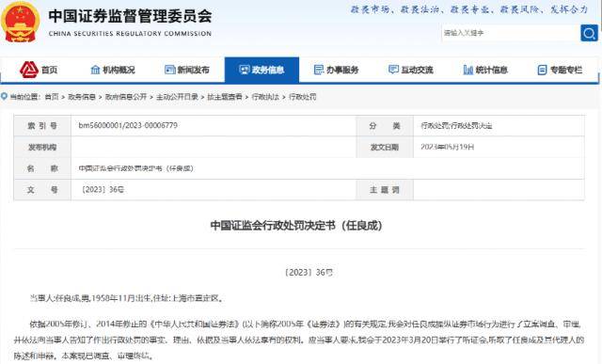Open 政府信息公开 breadcrumb link
Image resolution: width=602 pixels, height=364 pixels.
point(126,97)
